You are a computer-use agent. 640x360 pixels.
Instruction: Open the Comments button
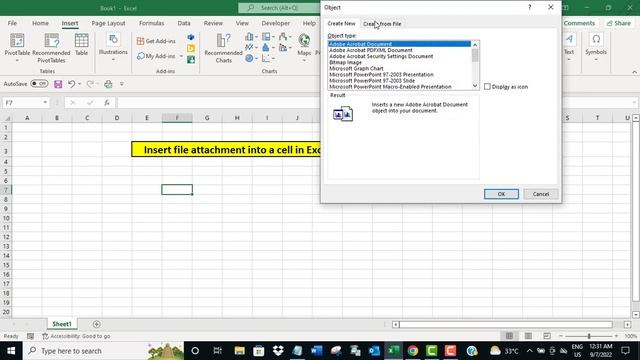[x=579, y=23]
